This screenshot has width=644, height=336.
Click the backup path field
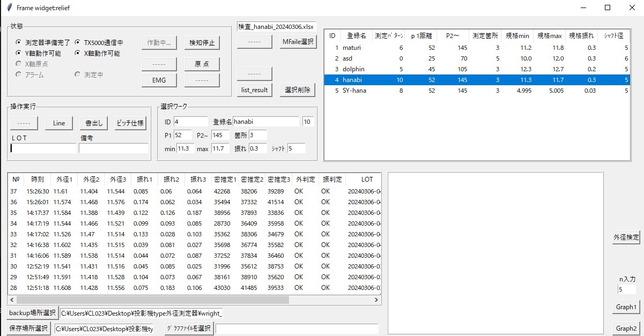pos(141,313)
